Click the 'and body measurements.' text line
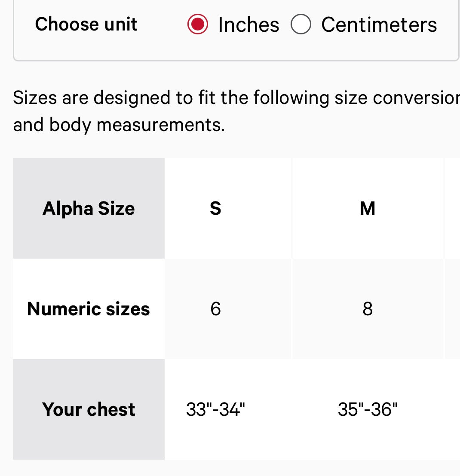460x476 pixels. point(119,125)
